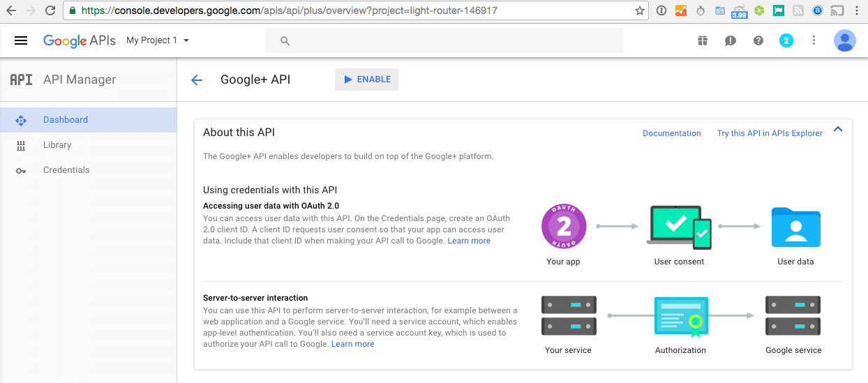Viewport: 868px width, 383px height.
Task: Open the 3.99 speed gauge extension
Action: tap(739, 11)
